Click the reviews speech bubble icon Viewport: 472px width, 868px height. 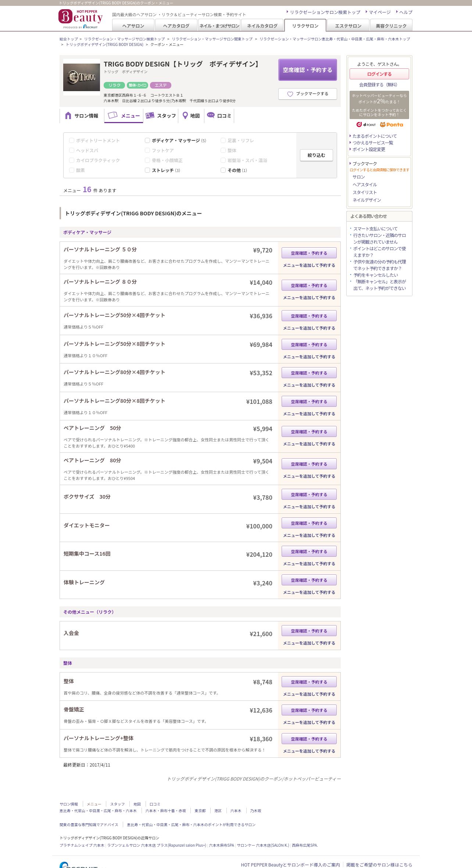point(211,115)
